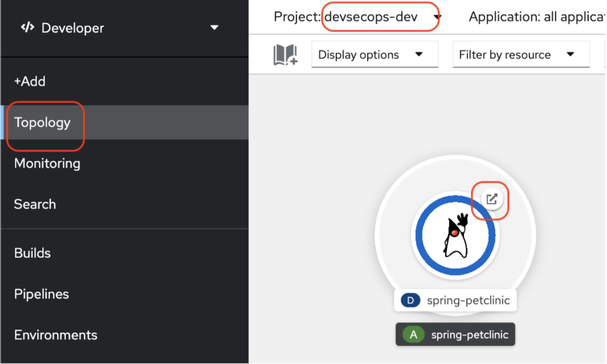This screenshot has width=607, height=364.
Task: Click the Topology sidebar icon entry
Action: 43,122
